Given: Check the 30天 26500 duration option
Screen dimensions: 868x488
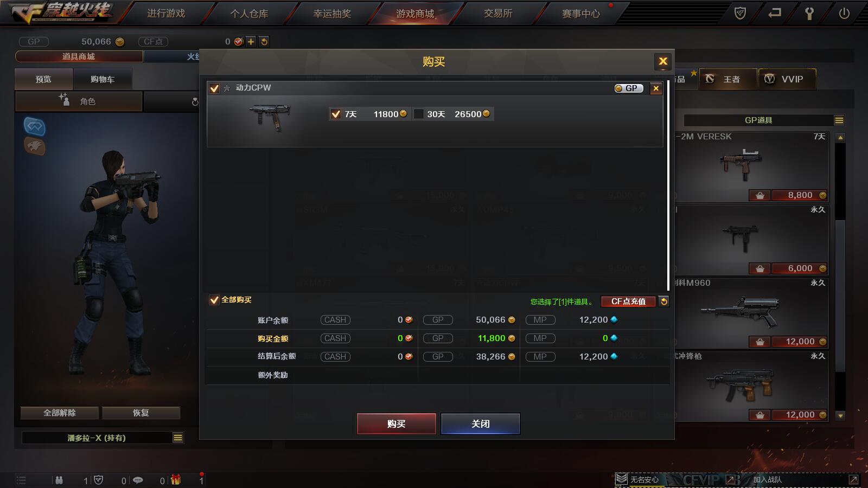Looking at the screenshot, I should (418, 114).
